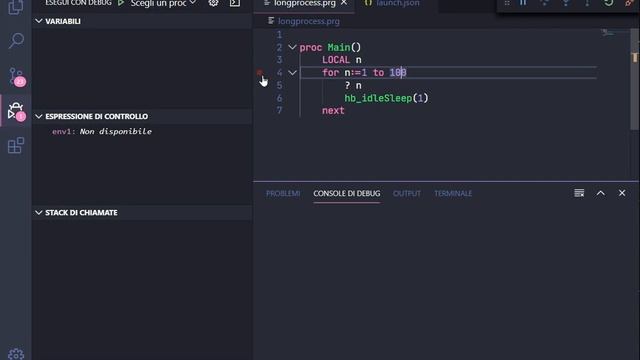Fold the proc Main() block on line 2
The width and height of the screenshot is (640, 360).
click(292, 47)
